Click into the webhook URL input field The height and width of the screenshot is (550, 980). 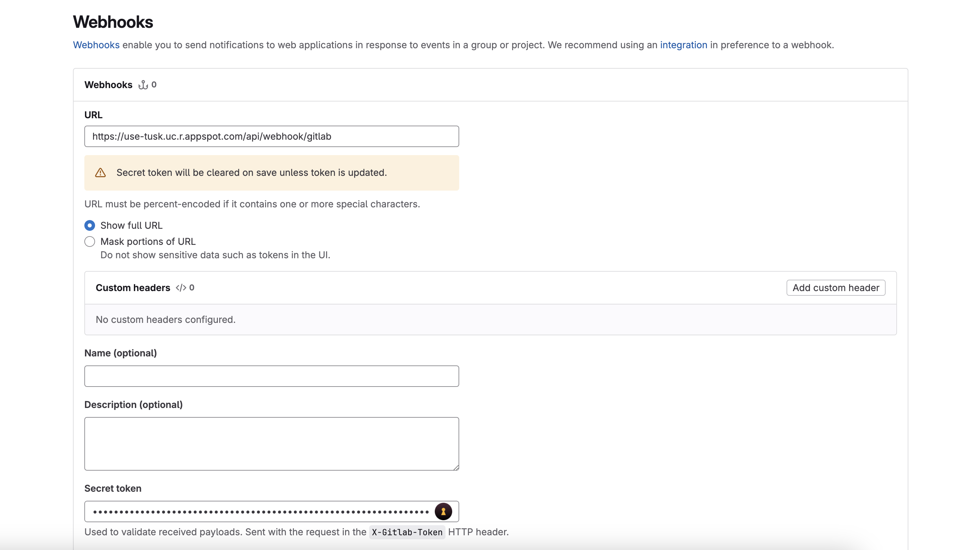[272, 136]
